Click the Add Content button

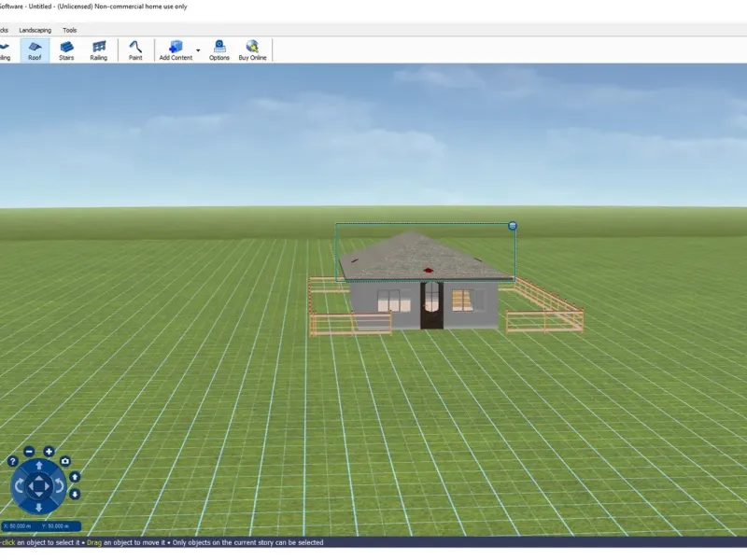(176, 50)
